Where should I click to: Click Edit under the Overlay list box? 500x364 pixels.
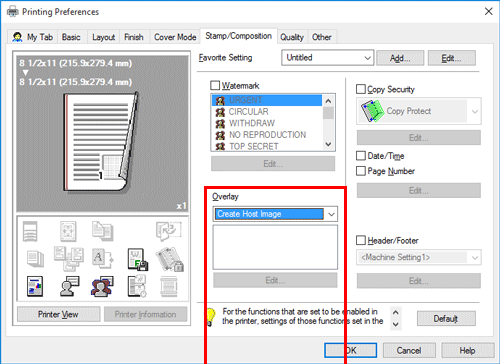coord(275,280)
